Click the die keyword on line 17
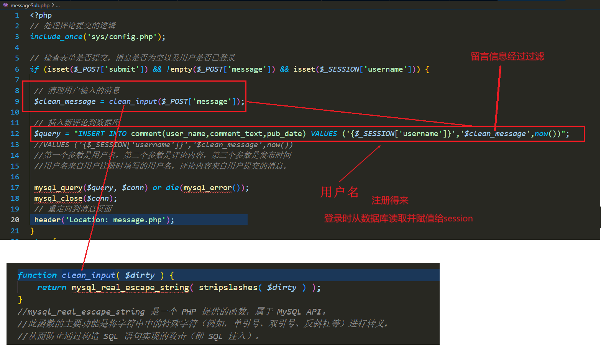The width and height of the screenshot is (601, 364). point(172,188)
